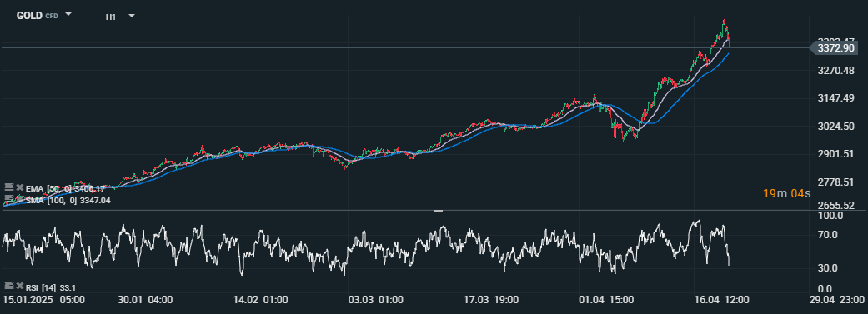Grab the chart and RSI panel divider handle
Viewport: 868px width, 314px height.
point(439,211)
